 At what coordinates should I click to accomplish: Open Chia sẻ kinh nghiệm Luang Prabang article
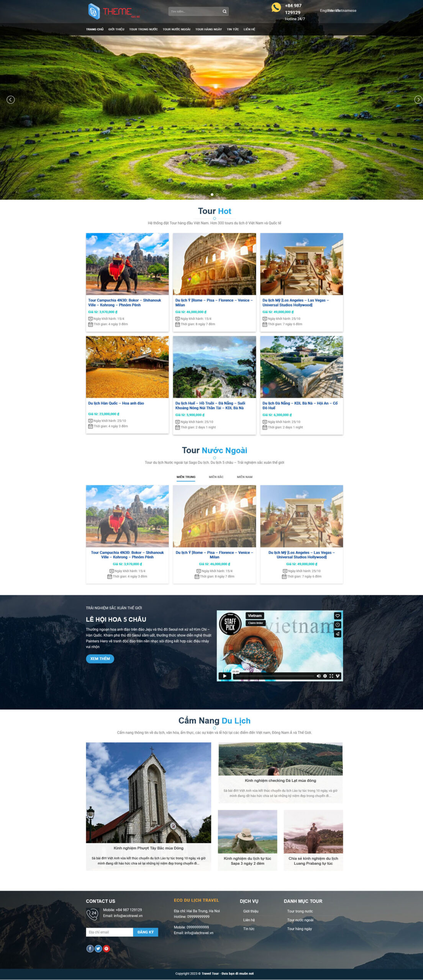(313, 861)
